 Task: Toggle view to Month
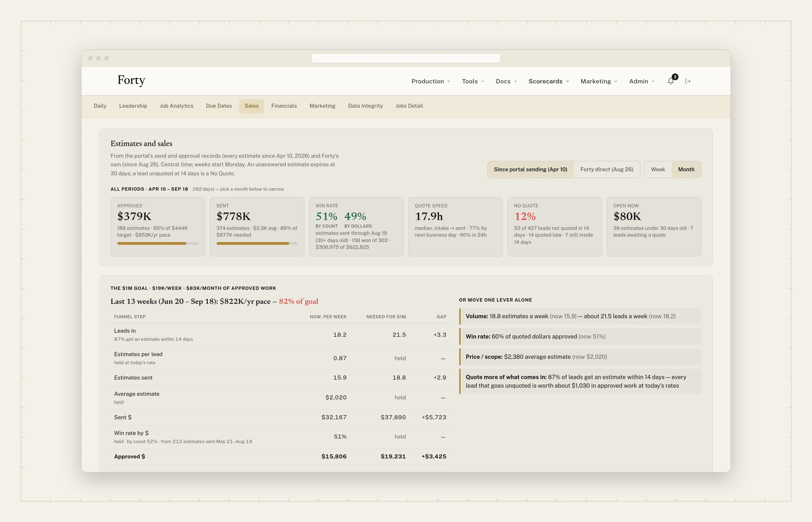coord(686,169)
